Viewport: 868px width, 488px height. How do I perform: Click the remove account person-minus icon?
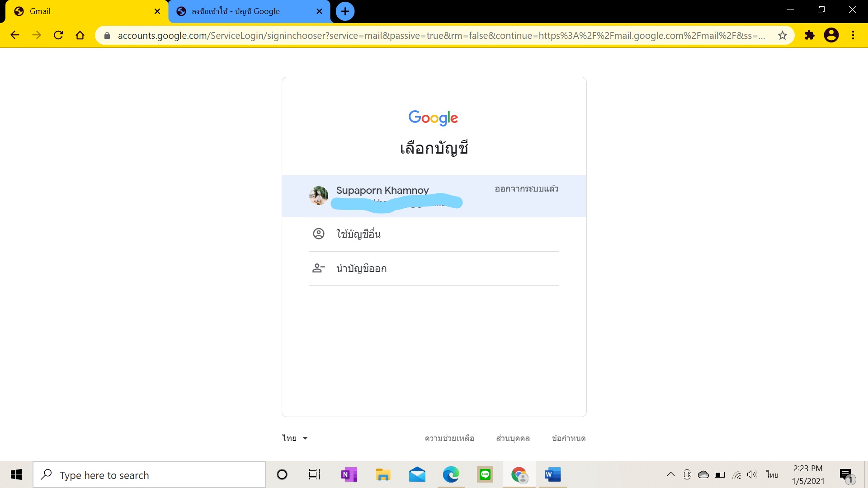[x=319, y=268]
